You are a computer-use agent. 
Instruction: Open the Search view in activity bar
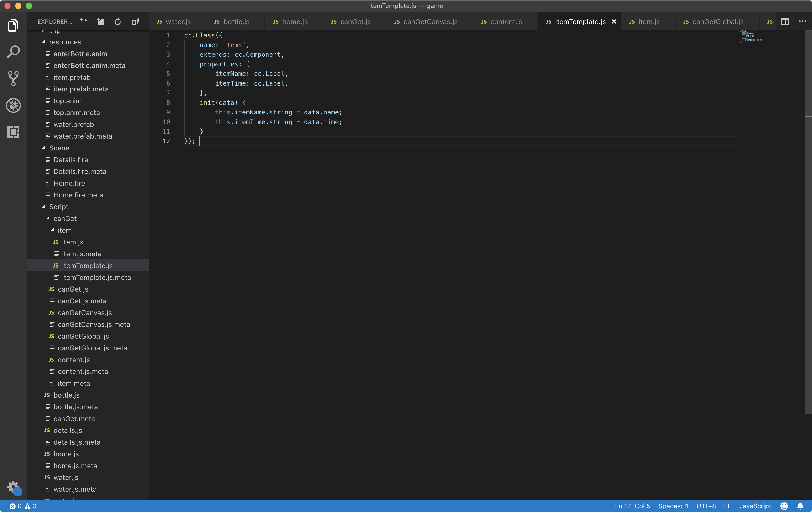(13, 52)
